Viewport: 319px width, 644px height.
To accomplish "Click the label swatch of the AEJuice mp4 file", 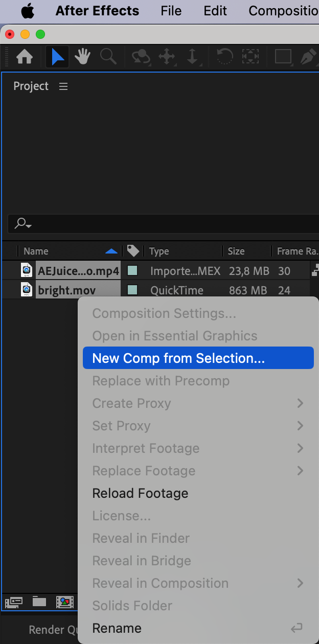I will click(x=132, y=271).
